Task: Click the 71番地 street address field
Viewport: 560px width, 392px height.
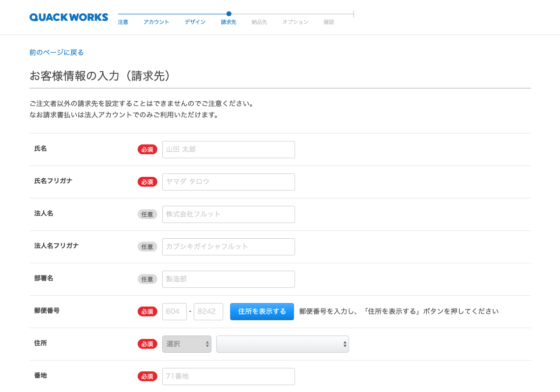Action: click(x=228, y=376)
